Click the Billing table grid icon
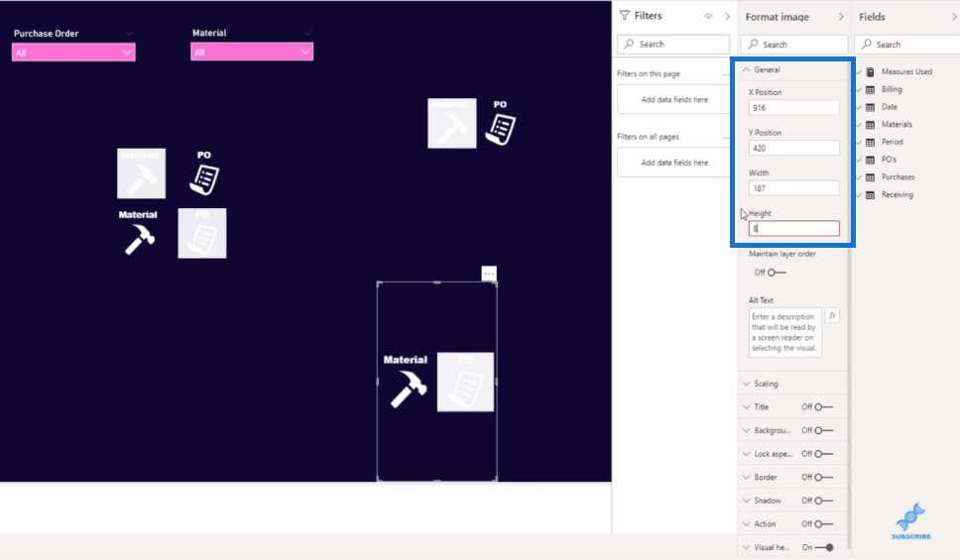Screen dimensions: 960x560 pyautogui.click(x=870, y=89)
